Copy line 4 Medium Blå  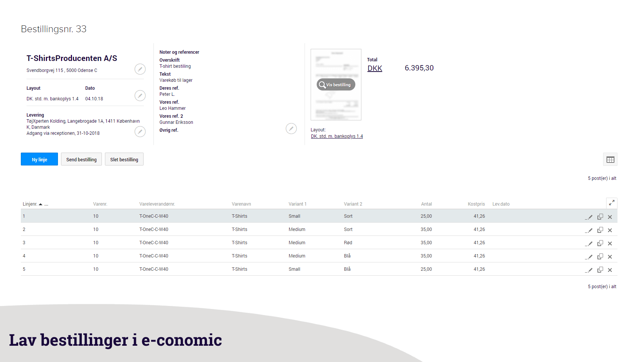(600, 256)
